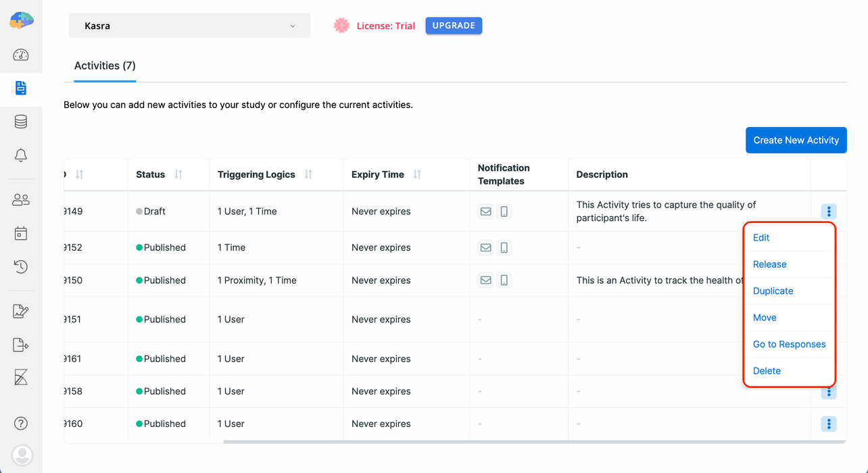Click the app logo at the sidebar top
868x473 pixels.
click(21, 20)
